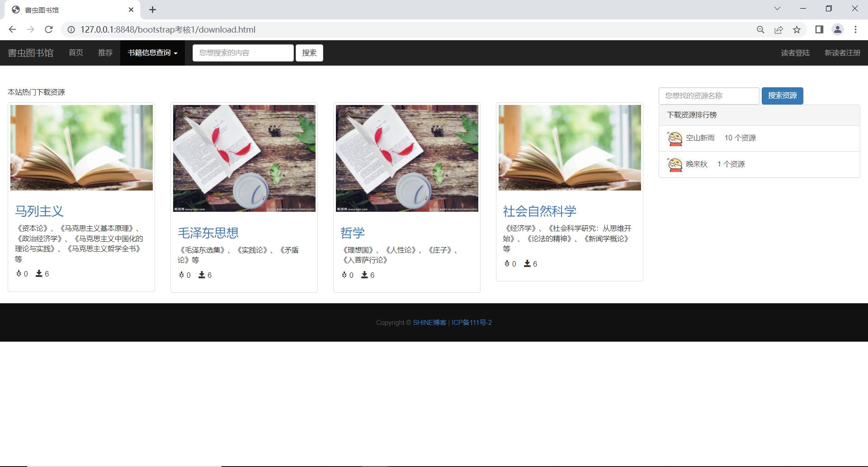Click the upload count icon on 毛泽东思想 card
The image size is (868, 467).
181,275
